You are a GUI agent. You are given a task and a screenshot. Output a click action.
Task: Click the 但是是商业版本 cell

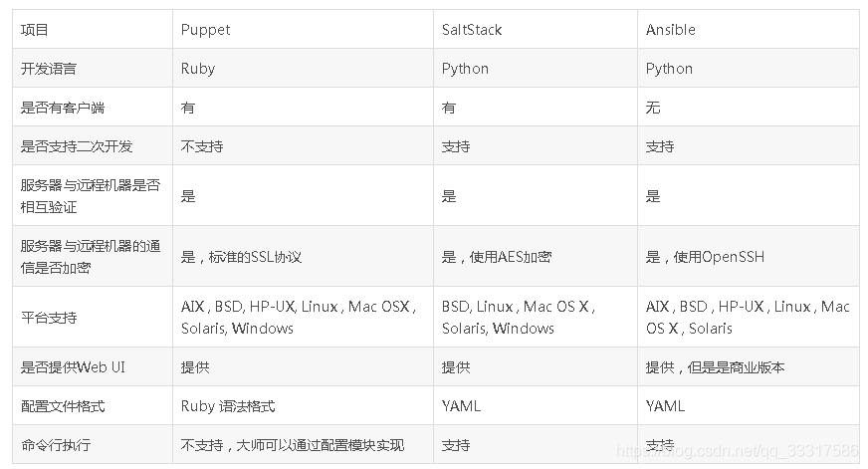click(x=749, y=367)
